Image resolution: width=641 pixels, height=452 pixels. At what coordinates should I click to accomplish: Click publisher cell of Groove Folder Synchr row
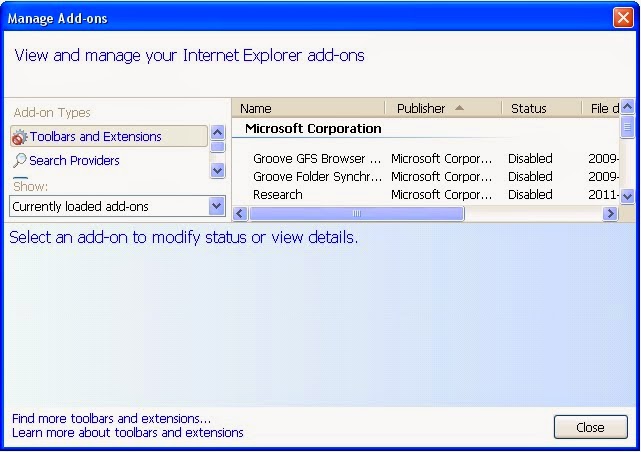pyautogui.click(x=442, y=177)
